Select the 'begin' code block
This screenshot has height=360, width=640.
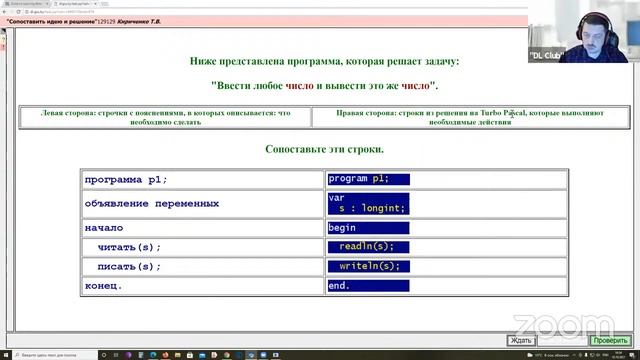click(369, 228)
